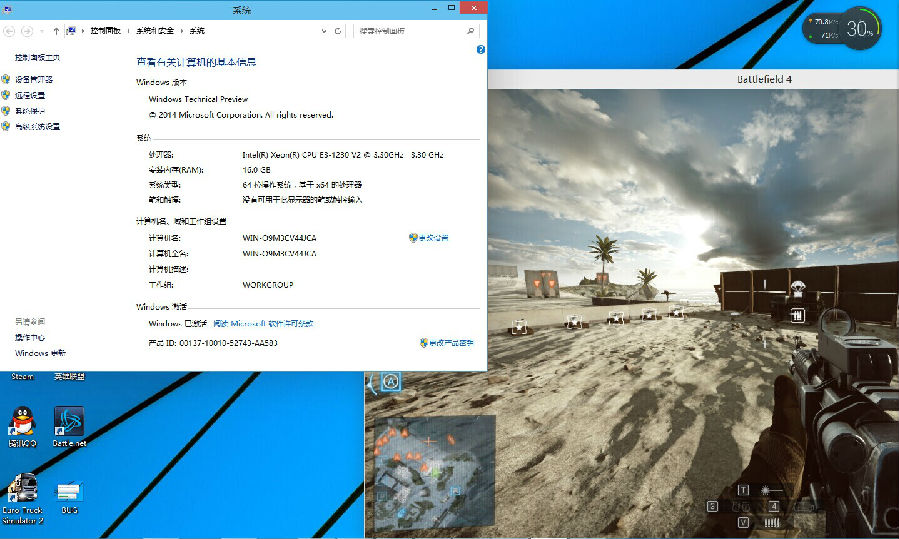Open 远程设置 (Remote settings) link
Viewport: 899px width, 539px height.
click(x=30, y=95)
